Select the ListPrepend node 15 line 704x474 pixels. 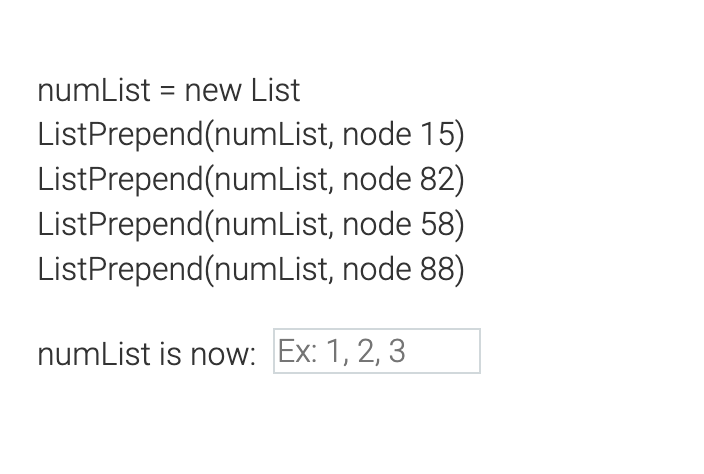point(251,135)
